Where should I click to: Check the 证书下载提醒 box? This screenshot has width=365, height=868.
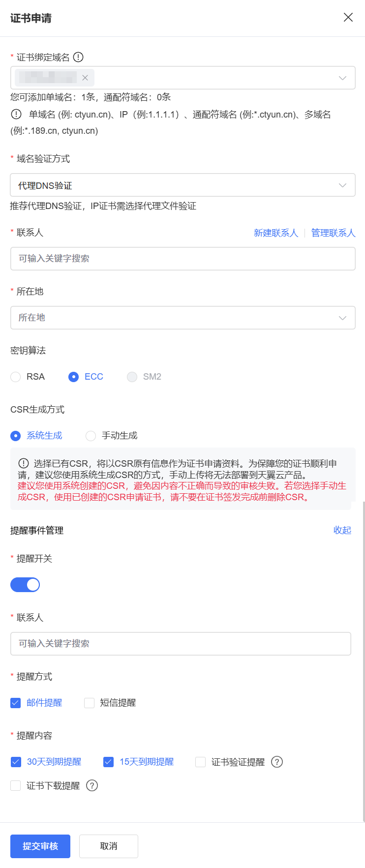pyautogui.click(x=16, y=785)
